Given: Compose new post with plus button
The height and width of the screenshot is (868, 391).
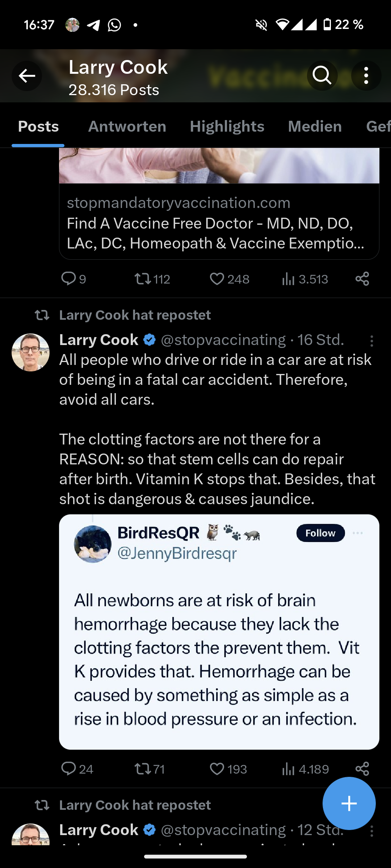Looking at the screenshot, I should (x=349, y=803).
